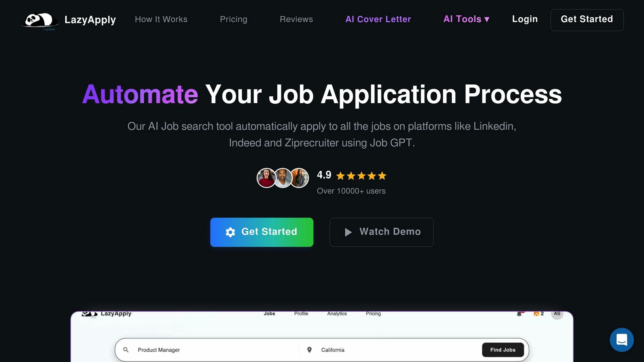644x362 pixels.
Task: Click the search magnifier icon in demo
Action: click(x=126, y=350)
